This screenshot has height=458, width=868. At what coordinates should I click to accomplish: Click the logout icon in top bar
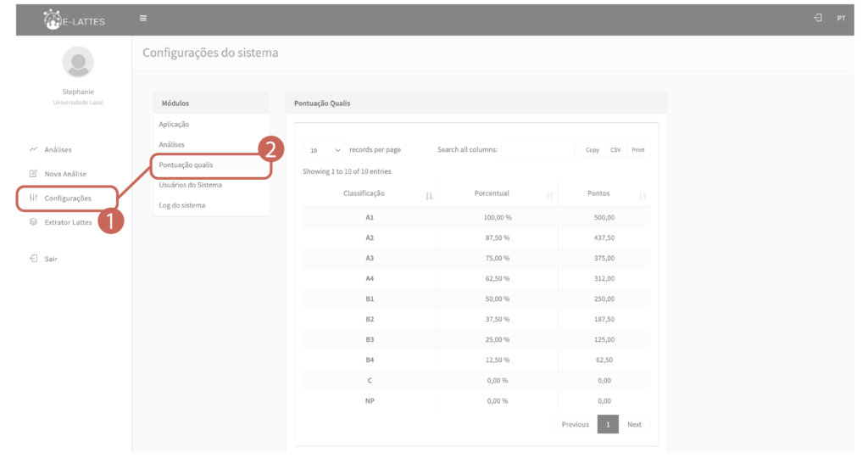818,18
